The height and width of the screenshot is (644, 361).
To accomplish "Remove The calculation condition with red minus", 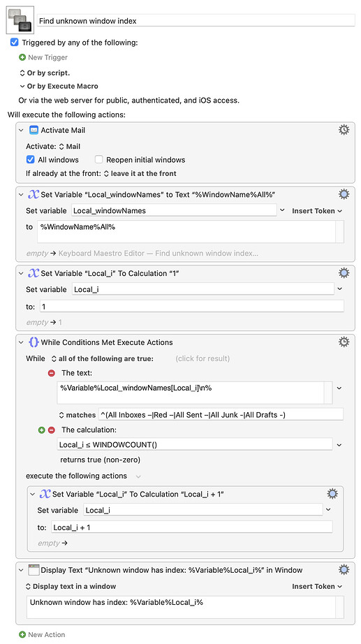I will coord(52,430).
